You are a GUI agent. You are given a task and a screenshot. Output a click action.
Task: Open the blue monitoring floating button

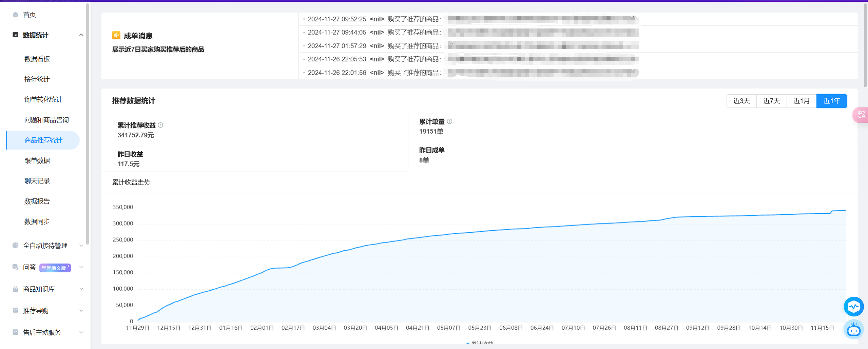(854, 307)
